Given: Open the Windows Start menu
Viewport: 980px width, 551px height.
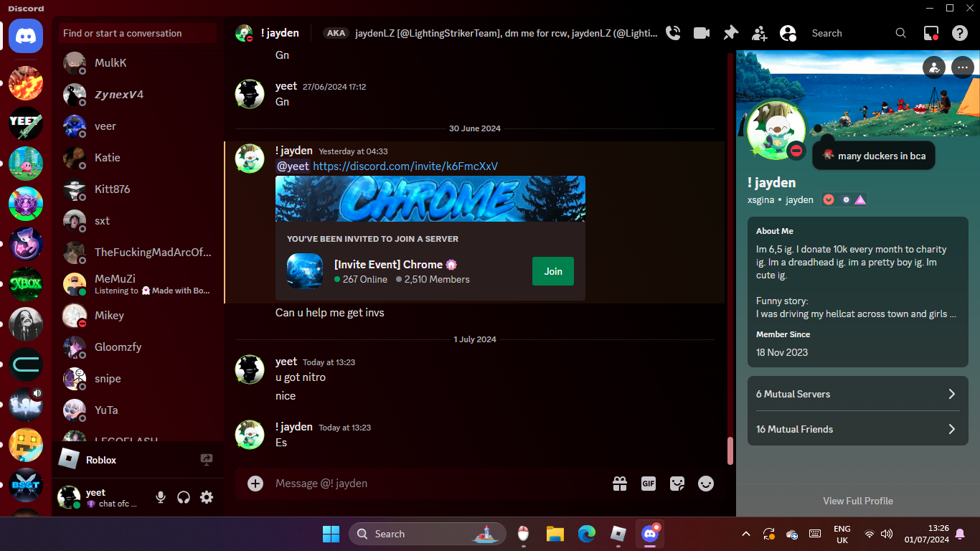Looking at the screenshot, I should coord(331,534).
